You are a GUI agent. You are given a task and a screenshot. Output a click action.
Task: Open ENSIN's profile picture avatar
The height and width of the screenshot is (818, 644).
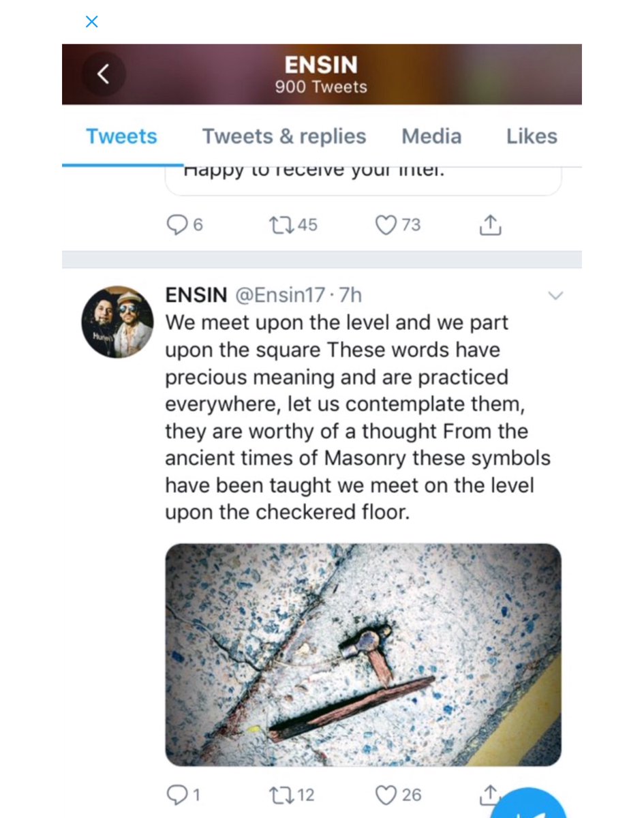[x=117, y=322]
